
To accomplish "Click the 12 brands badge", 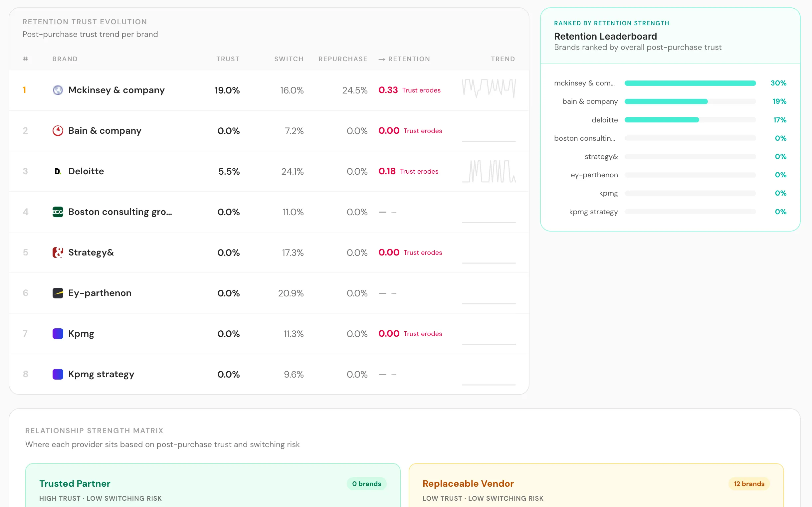I will tap(749, 484).
